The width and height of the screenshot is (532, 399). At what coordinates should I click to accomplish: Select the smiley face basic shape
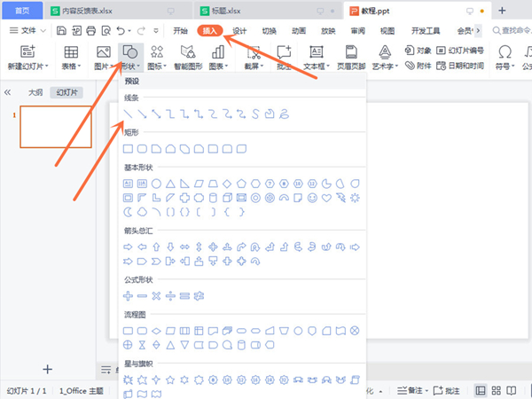[x=312, y=198]
